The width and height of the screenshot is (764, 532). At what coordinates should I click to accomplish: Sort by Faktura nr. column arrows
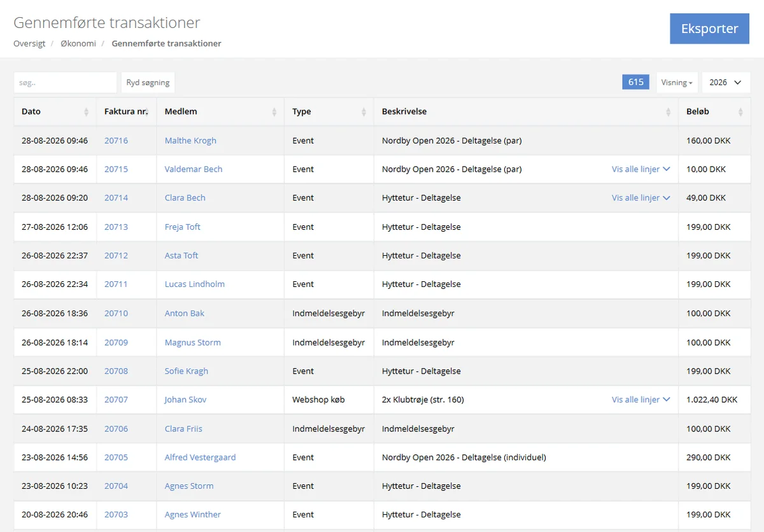coord(146,112)
